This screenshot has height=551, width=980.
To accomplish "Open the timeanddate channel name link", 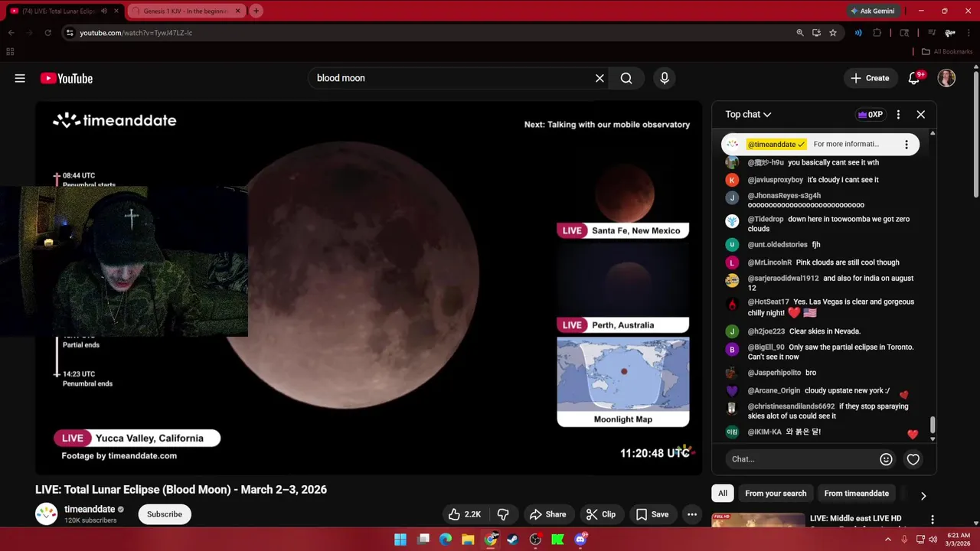I will 90,509.
